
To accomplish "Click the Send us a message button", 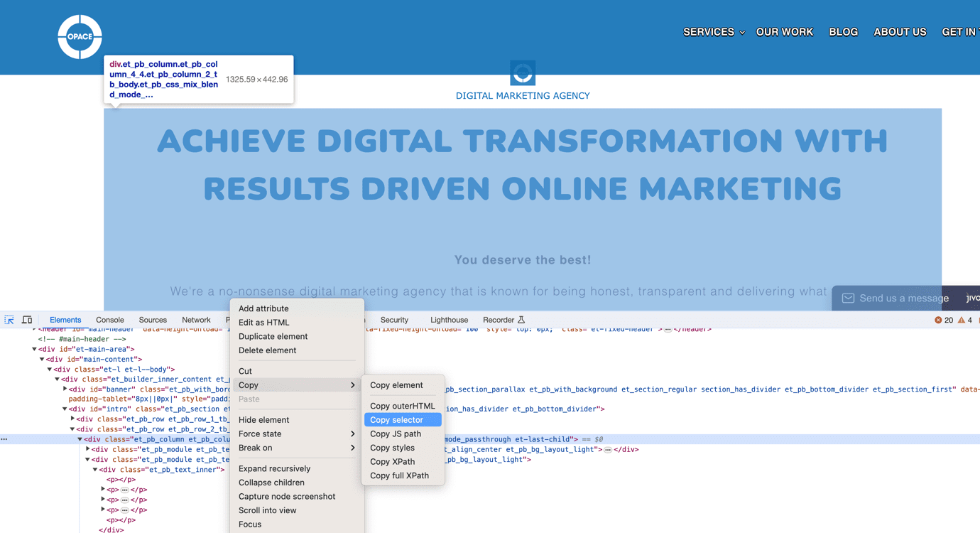I will click(x=903, y=298).
